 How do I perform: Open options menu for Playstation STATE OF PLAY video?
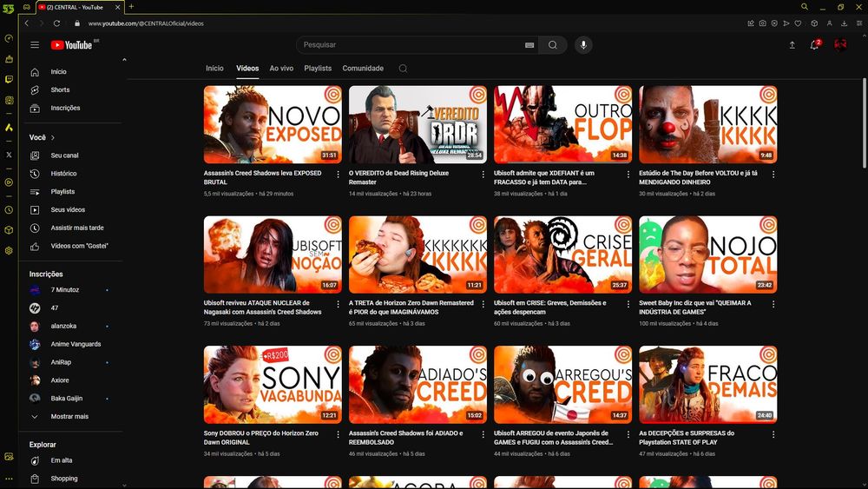coord(773,435)
